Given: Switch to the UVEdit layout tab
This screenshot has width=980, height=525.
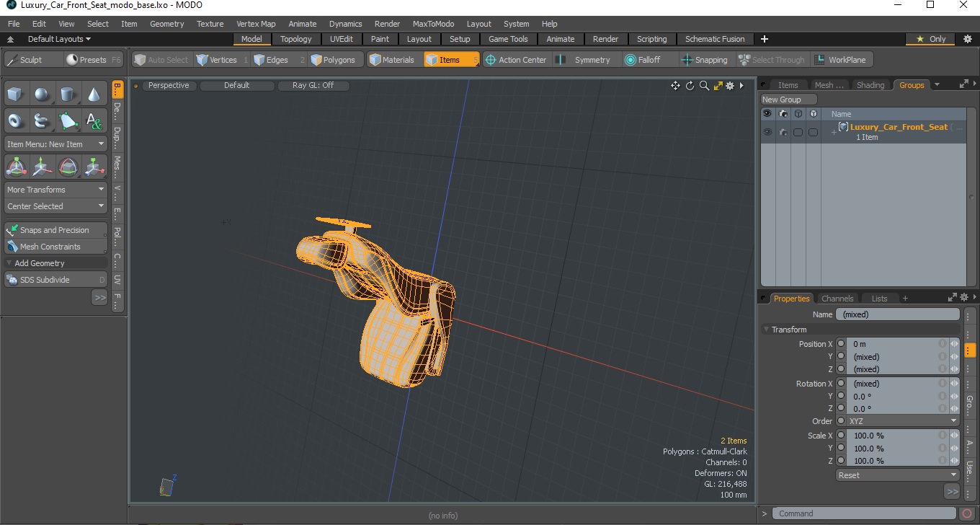Looking at the screenshot, I should click(342, 39).
